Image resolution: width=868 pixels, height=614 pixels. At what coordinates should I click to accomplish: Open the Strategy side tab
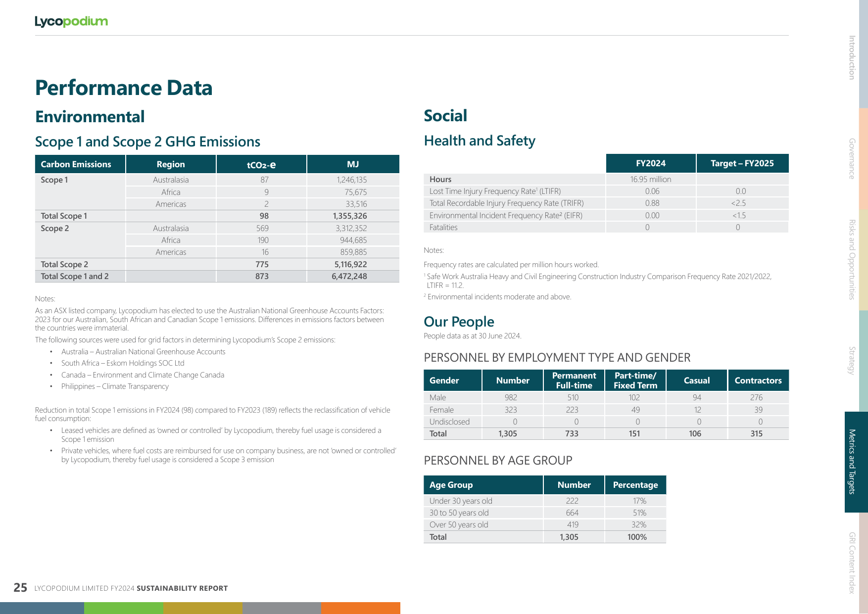(x=852, y=361)
